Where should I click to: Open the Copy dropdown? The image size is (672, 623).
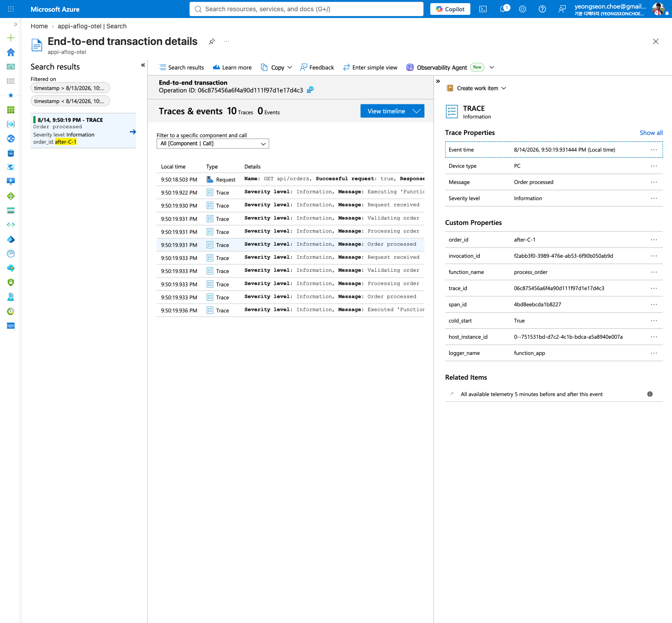pyautogui.click(x=276, y=67)
